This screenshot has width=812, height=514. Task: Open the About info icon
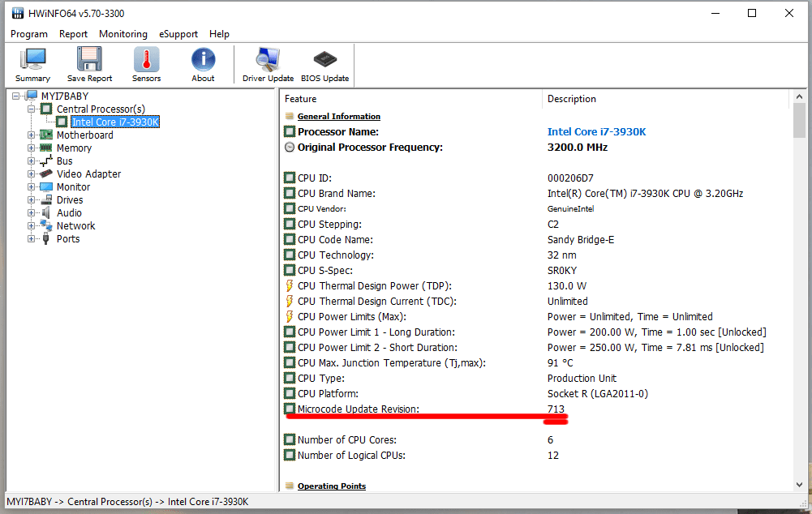pyautogui.click(x=203, y=64)
